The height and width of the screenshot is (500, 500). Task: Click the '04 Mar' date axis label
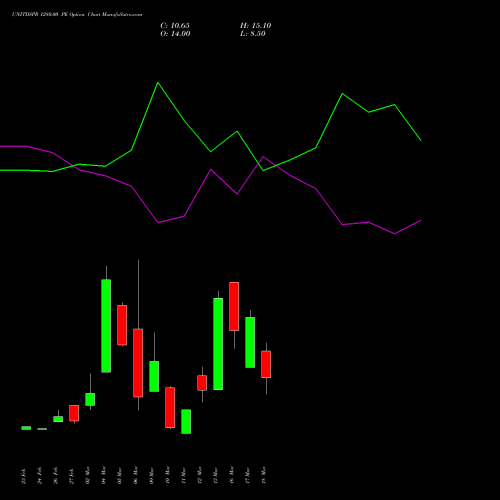point(104,475)
